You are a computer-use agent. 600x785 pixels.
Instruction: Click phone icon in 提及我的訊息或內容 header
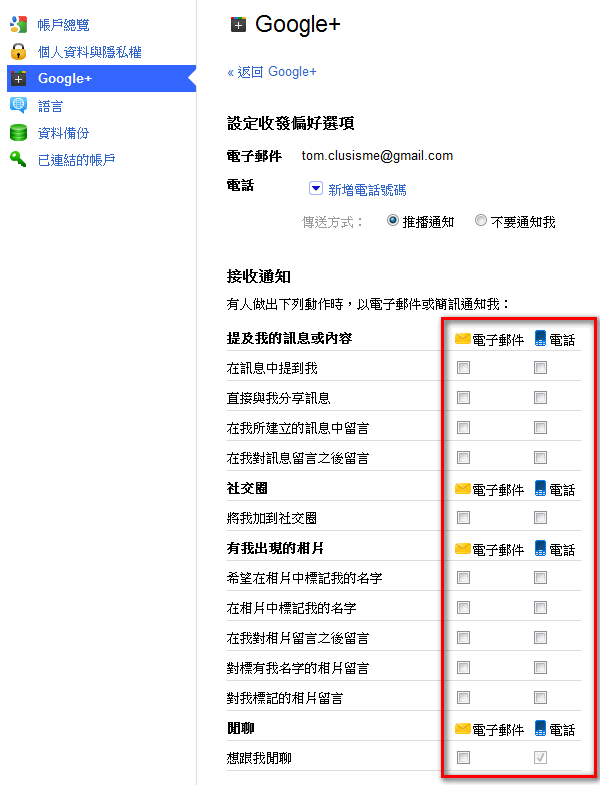(540, 338)
